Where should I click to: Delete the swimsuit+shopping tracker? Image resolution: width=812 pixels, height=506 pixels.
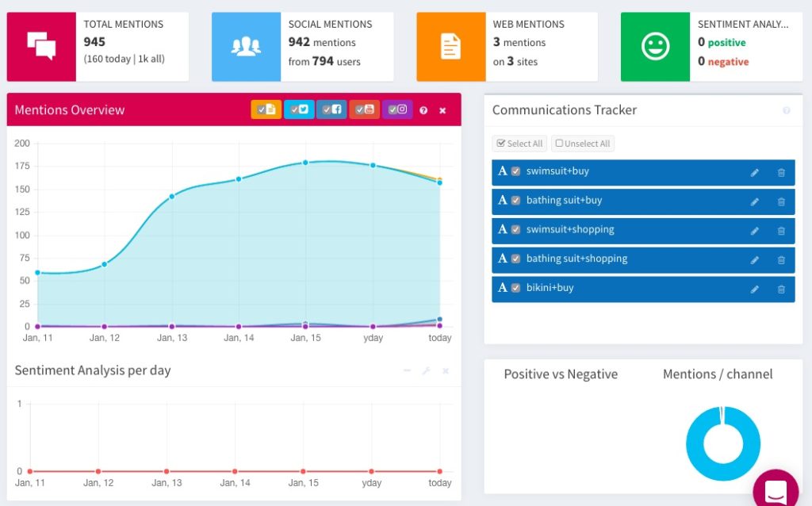click(x=781, y=231)
